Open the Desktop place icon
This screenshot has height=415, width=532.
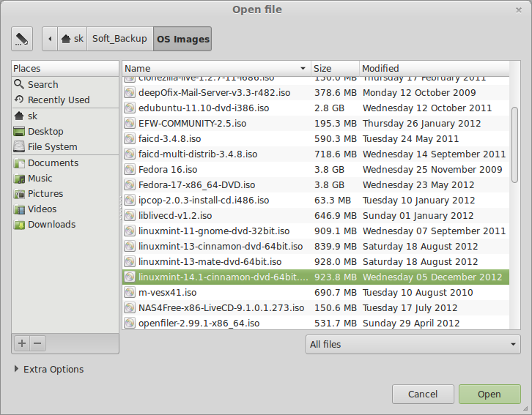click(x=19, y=132)
